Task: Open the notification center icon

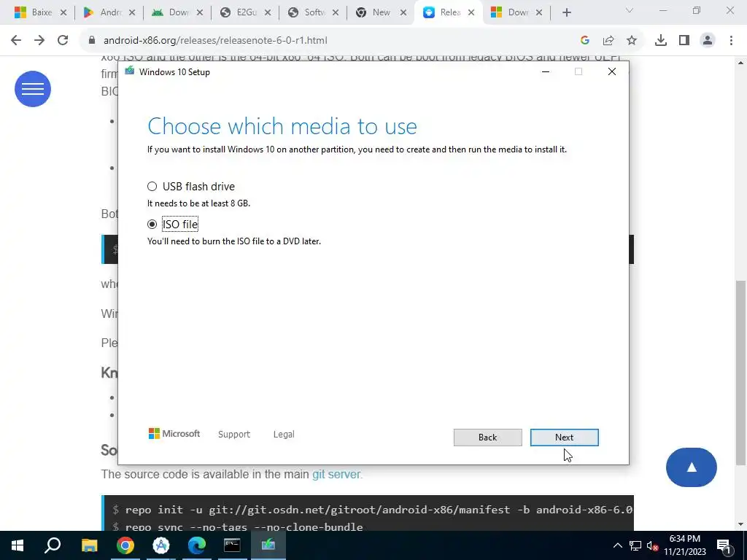Action: [x=724, y=545]
